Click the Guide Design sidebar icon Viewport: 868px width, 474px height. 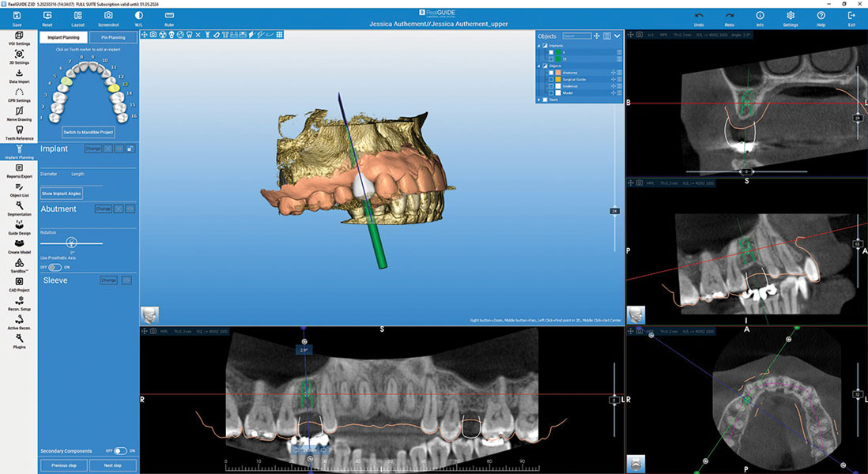[18, 227]
